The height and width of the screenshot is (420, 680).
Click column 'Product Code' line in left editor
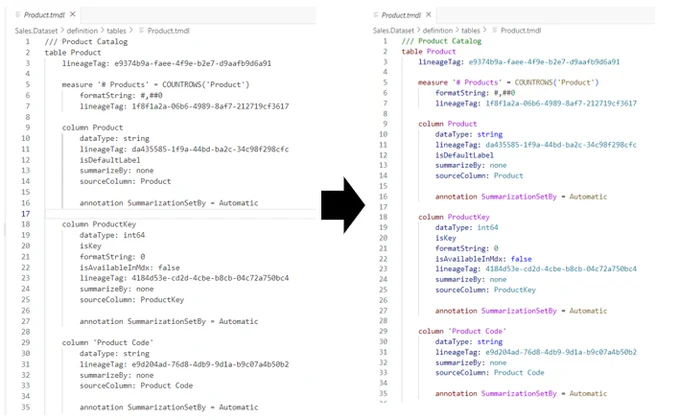point(108,342)
